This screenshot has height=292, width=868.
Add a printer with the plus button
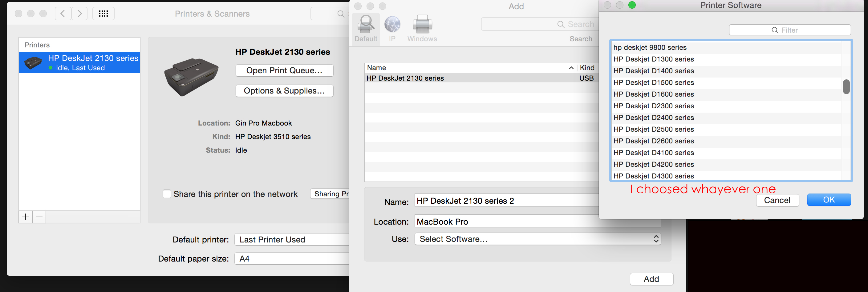point(26,217)
